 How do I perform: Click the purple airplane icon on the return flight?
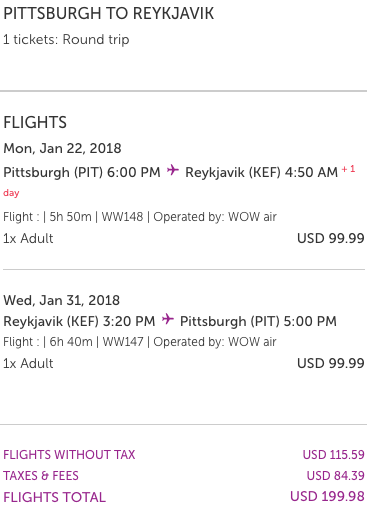[x=168, y=319]
